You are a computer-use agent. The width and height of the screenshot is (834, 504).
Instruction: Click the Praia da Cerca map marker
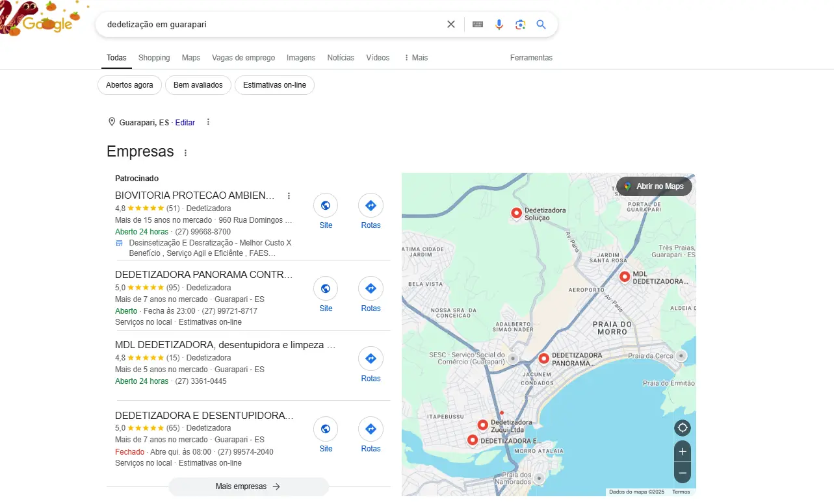tap(681, 356)
